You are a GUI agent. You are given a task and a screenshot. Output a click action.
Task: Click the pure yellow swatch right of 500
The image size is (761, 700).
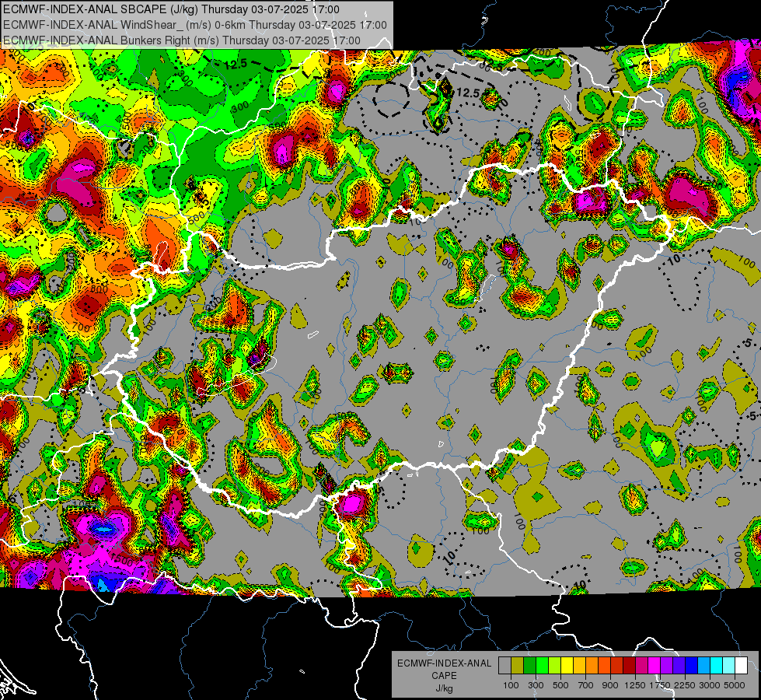click(567, 665)
